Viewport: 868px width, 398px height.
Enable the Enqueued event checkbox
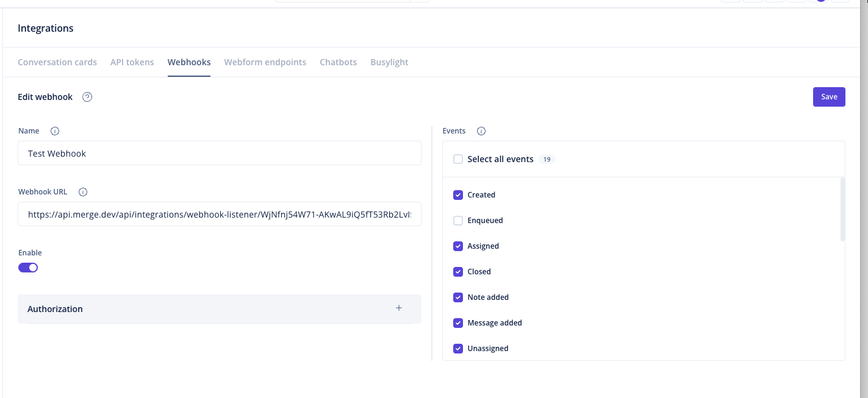pos(458,221)
